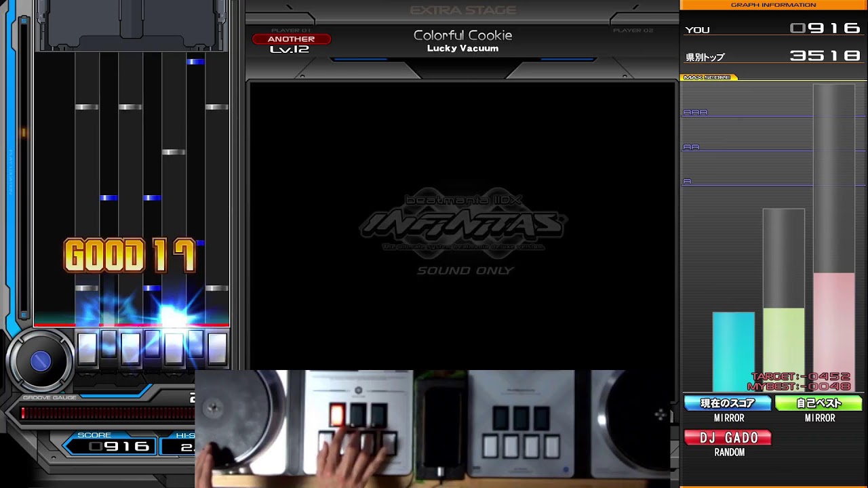This screenshot has height=488, width=868.
Task: Click the PLAYER 02 label
Action: coord(633,30)
